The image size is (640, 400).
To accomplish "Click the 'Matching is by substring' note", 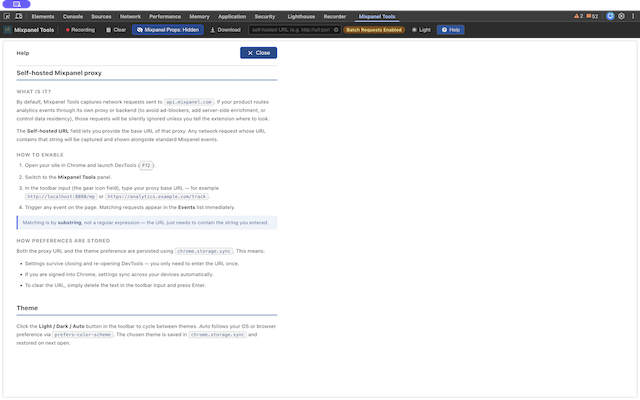I will [147, 222].
